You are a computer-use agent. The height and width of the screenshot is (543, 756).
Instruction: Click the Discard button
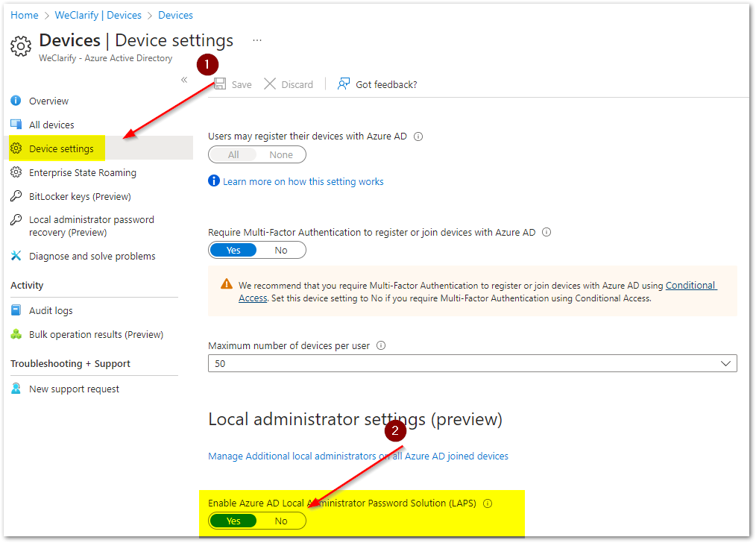pos(289,84)
